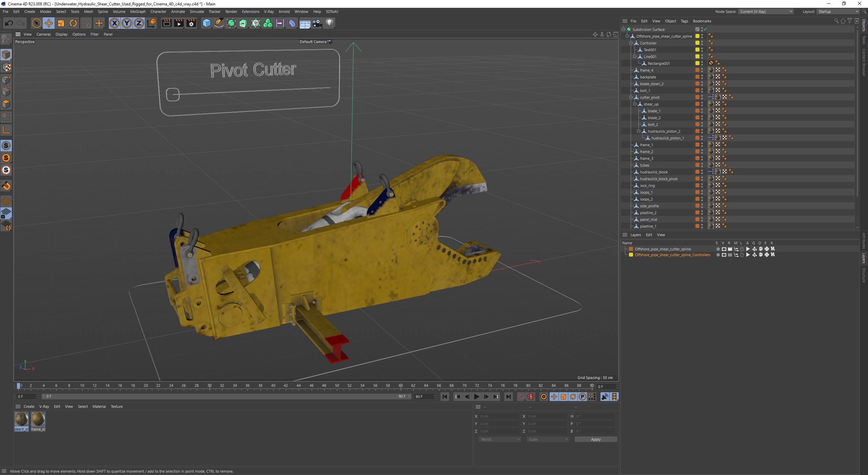
Task: Open the Scale coordinate mode dropdown
Action: tap(548, 439)
